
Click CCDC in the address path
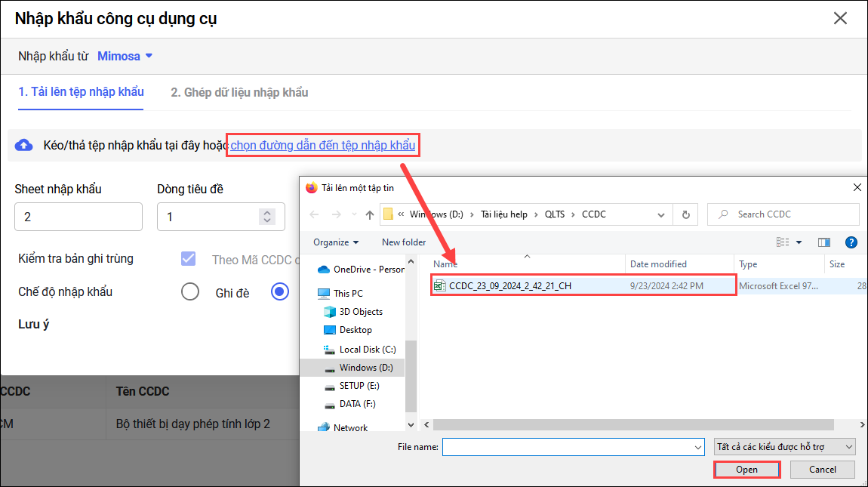(594, 214)
